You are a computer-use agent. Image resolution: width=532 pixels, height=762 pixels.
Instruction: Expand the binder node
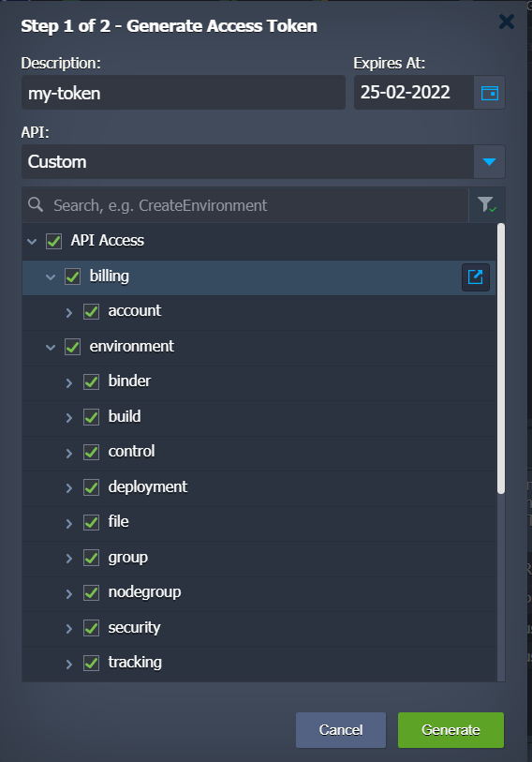click(69, 383)
